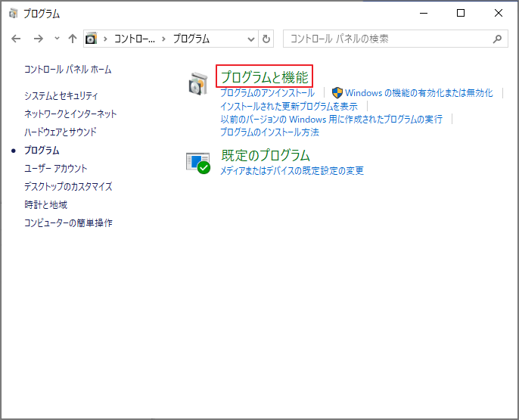Image resolution: width=519 pixels, height=420 pixels.
Task: Refresh the Control Panel view
Action: point(266,39)
